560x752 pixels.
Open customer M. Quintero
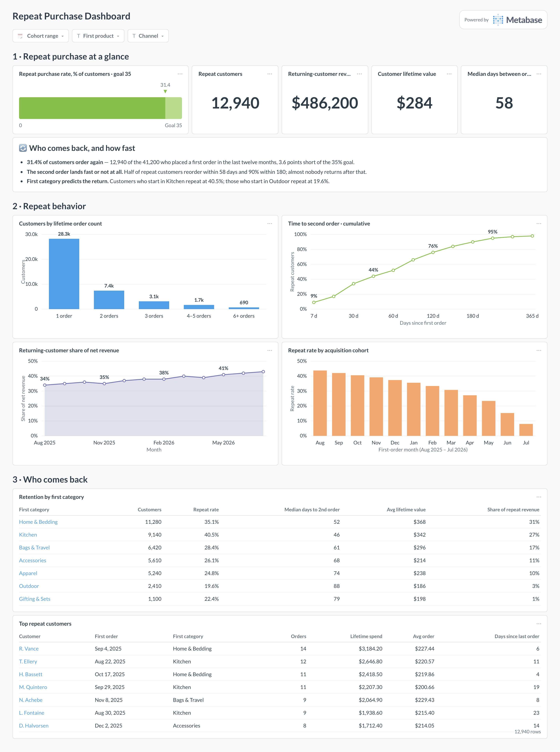pos(33,687)
